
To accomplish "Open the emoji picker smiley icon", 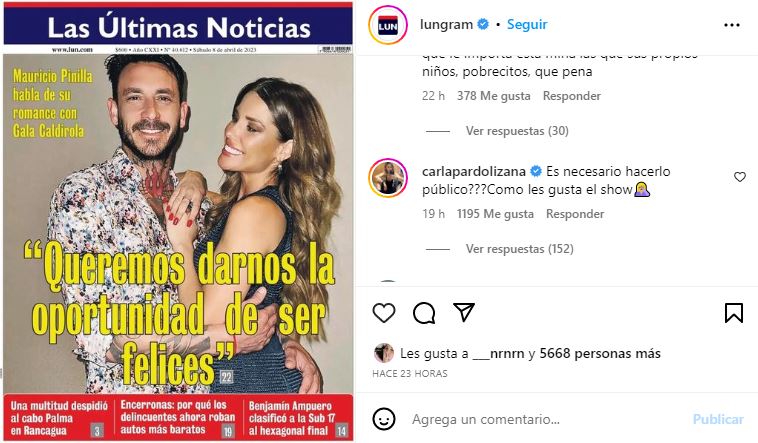I will click(x=384, y=419).
